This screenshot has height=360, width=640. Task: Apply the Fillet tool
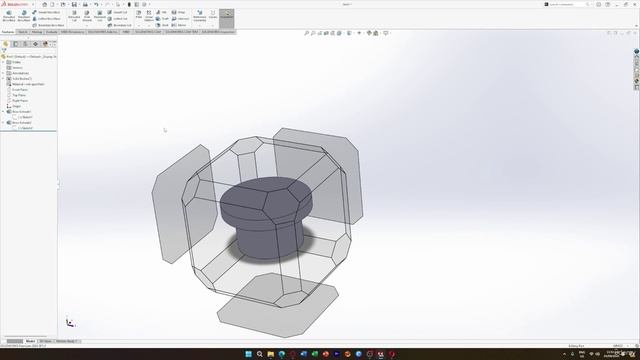pos(139,15)
